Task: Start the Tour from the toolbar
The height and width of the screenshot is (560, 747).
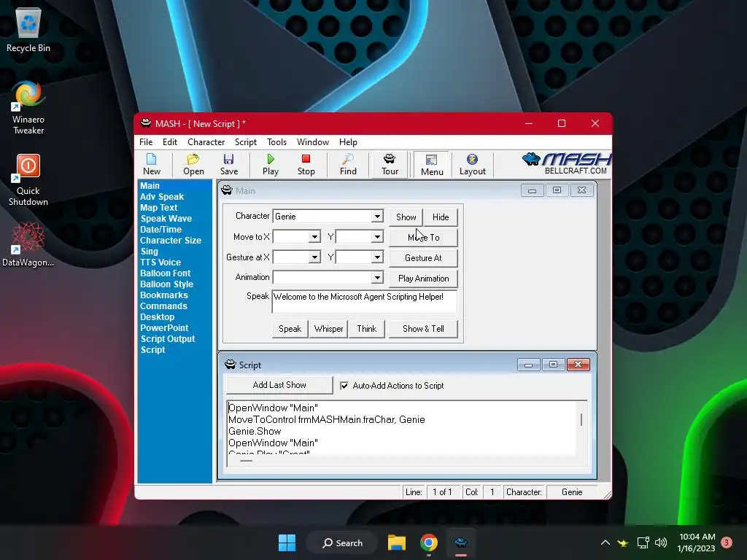Action: pos(390,165)
